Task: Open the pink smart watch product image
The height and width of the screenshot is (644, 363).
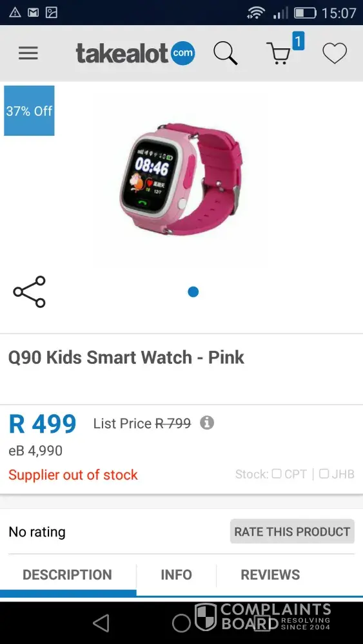Action: (x=181, y=178)
